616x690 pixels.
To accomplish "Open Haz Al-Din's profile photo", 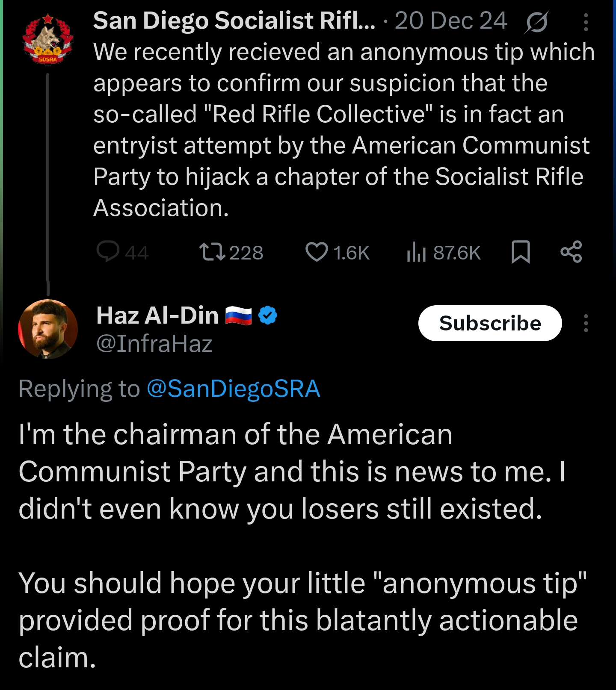I will pos(48,329).
